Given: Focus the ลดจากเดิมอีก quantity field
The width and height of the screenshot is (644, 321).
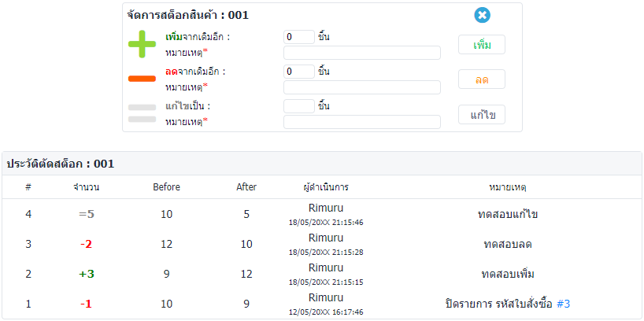Looking at the screenshot, I should click(299, 72).
